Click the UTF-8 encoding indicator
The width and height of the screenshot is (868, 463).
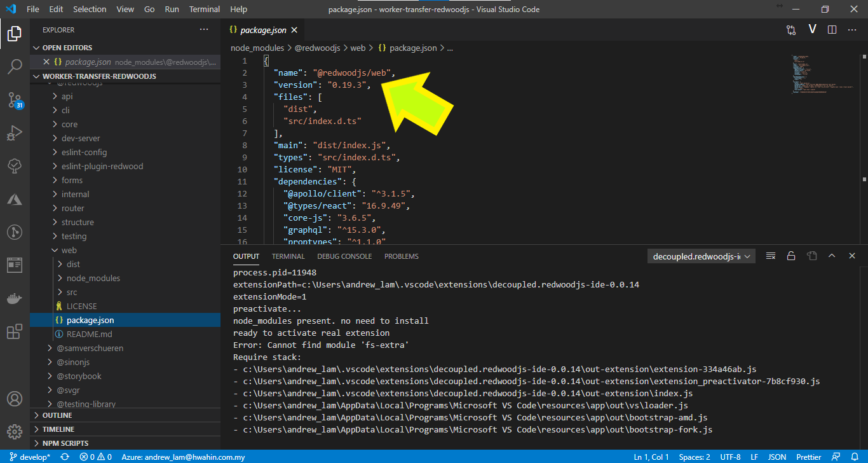[730, 457]
